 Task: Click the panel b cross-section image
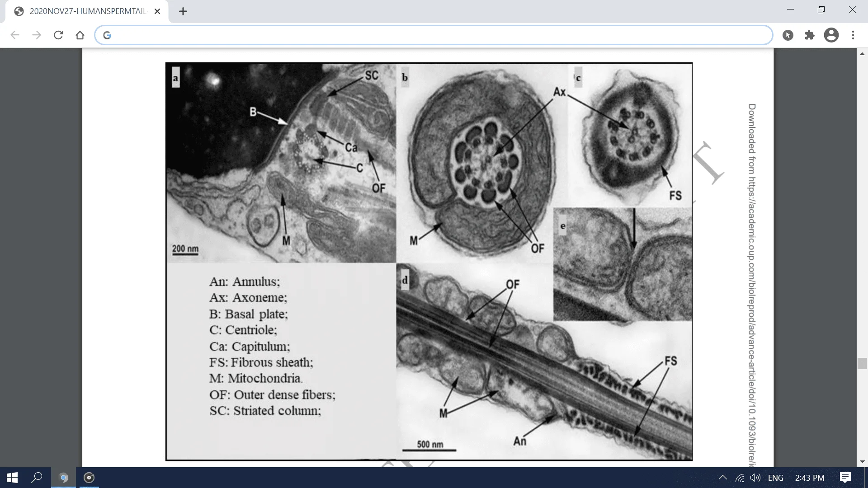482,163
